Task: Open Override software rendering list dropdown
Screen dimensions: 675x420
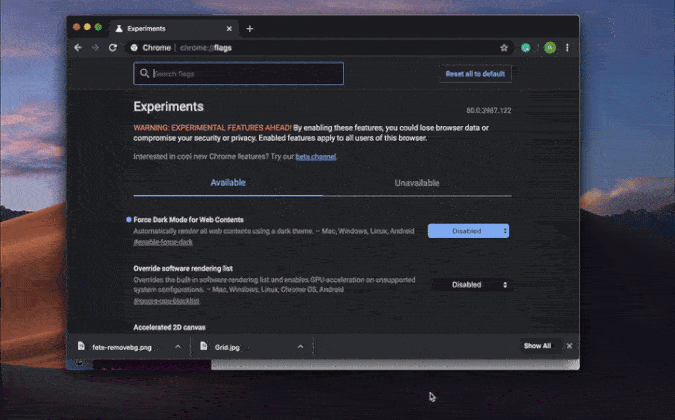Action: pos(472,285)
